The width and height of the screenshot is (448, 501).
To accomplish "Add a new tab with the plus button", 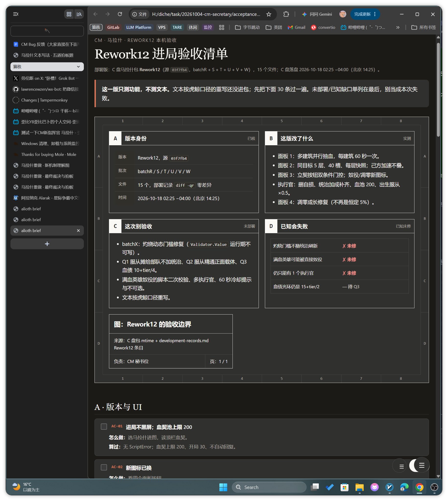I will [47, 244].
